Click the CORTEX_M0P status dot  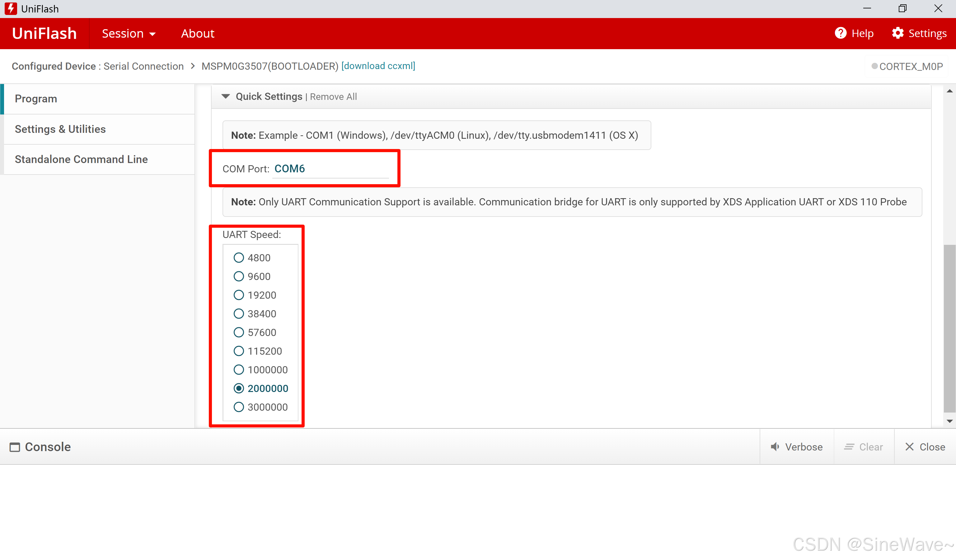(874, 66)
